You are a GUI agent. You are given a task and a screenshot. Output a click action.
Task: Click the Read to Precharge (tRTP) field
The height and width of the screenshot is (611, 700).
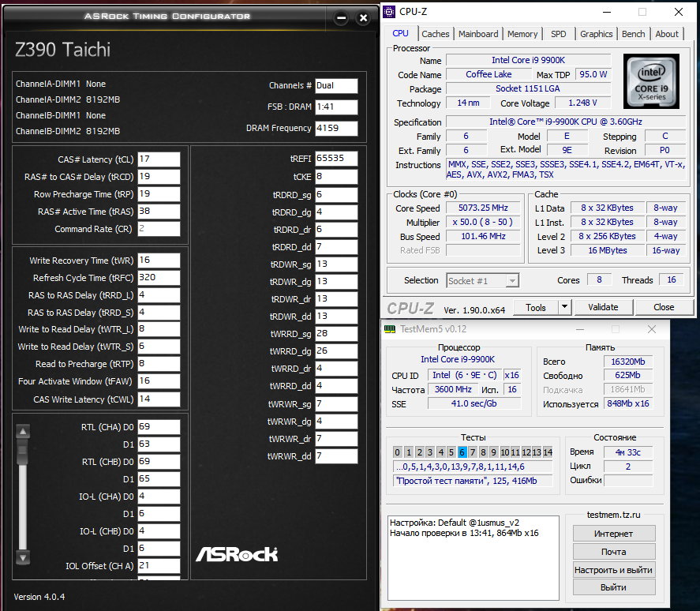point(159,364)
